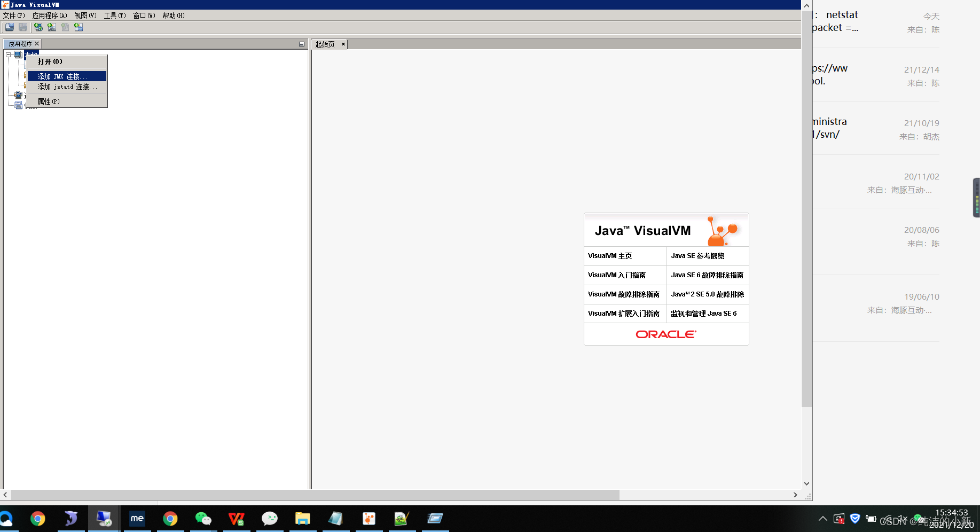Click the Remote Desktop taskbar icon
The image size is (980, 532).
[104, 519]
